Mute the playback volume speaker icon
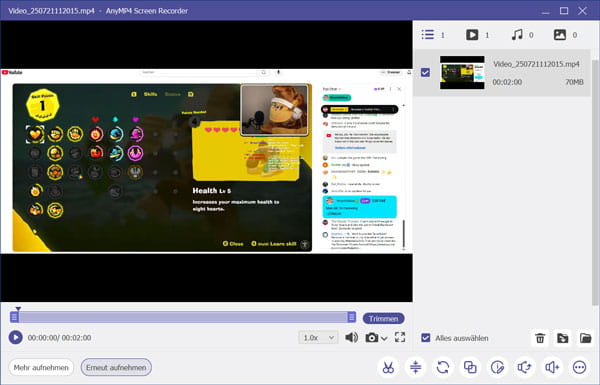600x385 pixels. pyautogui.click(x=351, y=337)
